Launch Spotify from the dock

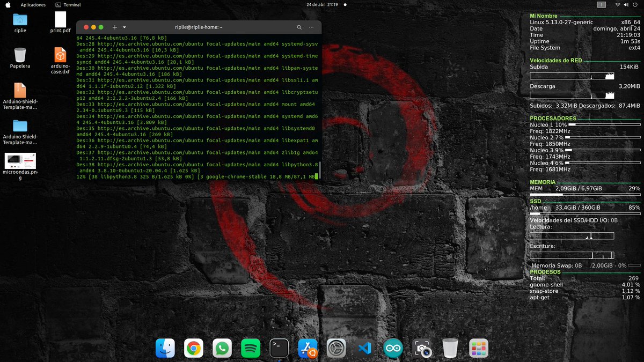click(251, 349)
